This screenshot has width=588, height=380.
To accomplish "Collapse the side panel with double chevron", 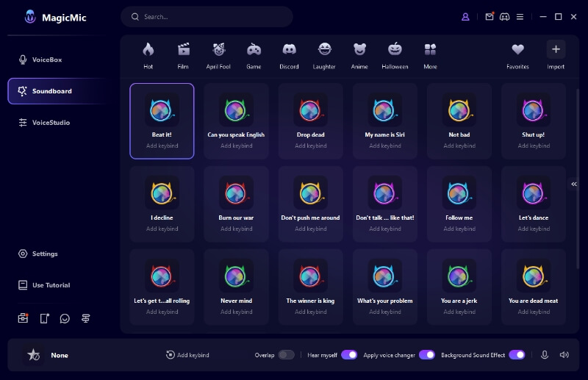I will pyautogui.click(x=574, y=184).
